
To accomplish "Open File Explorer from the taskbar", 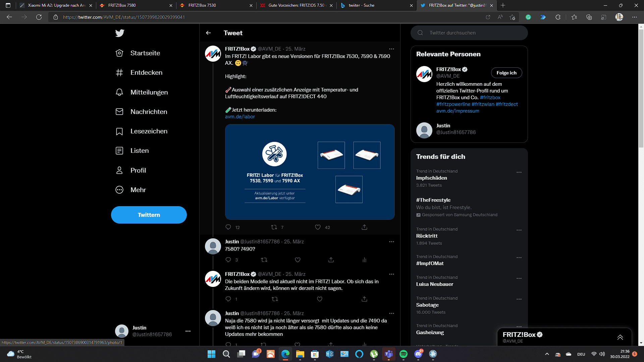I will [x=300, y=354].
